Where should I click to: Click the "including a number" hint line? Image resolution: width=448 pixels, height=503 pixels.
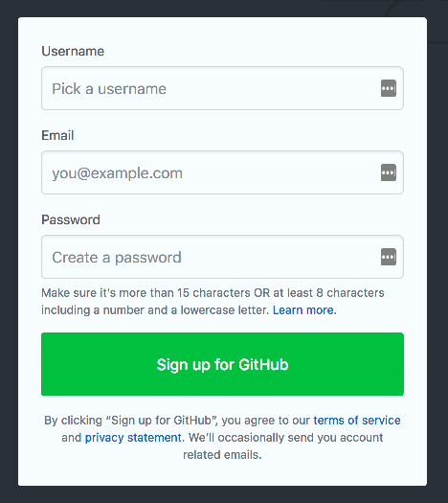pos(155,310)
